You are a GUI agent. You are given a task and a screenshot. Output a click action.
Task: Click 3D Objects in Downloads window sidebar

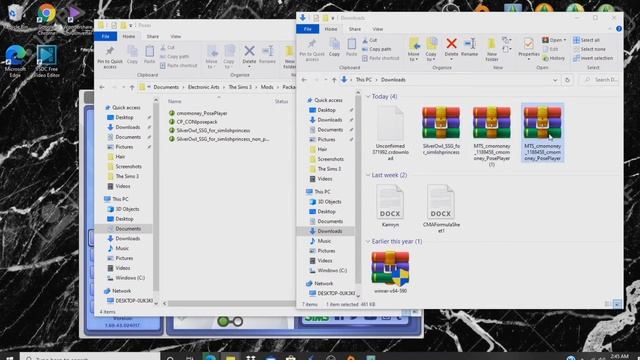click(x=325, y=202)
